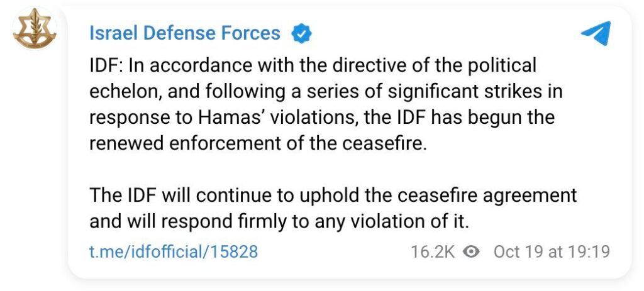Open the Telegram paper plane icon
The image size is (644, 291).
tap(594, 33)
